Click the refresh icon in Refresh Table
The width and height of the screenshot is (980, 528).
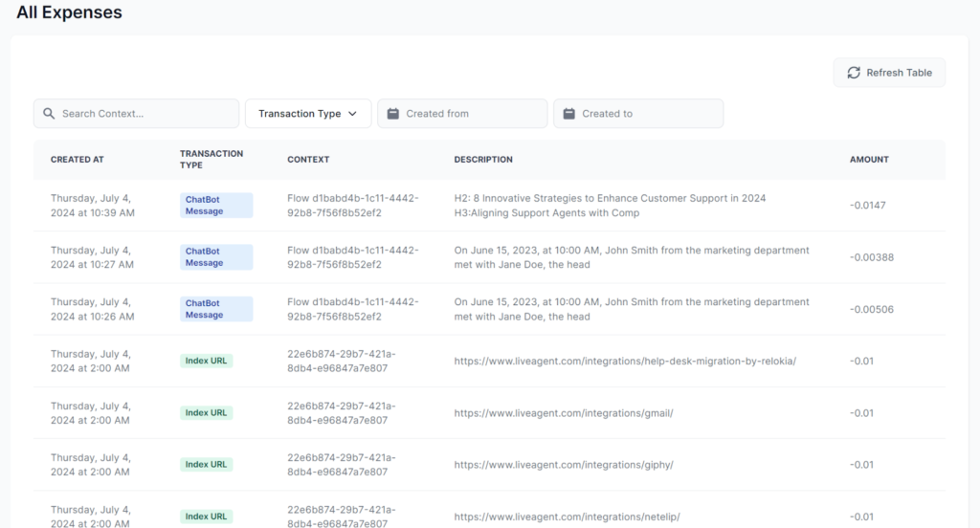[853, 73]
